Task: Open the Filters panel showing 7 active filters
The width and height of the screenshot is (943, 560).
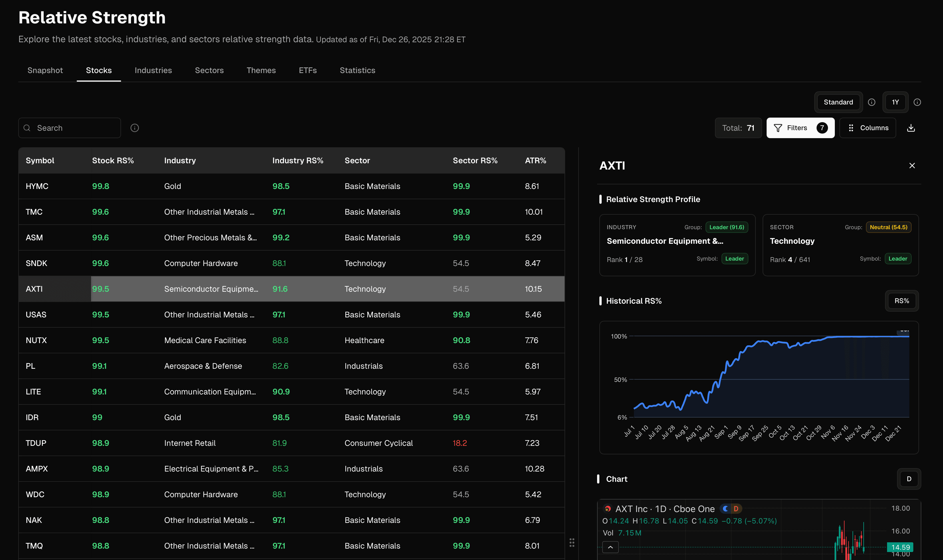Action: click(x=800, y=128)
